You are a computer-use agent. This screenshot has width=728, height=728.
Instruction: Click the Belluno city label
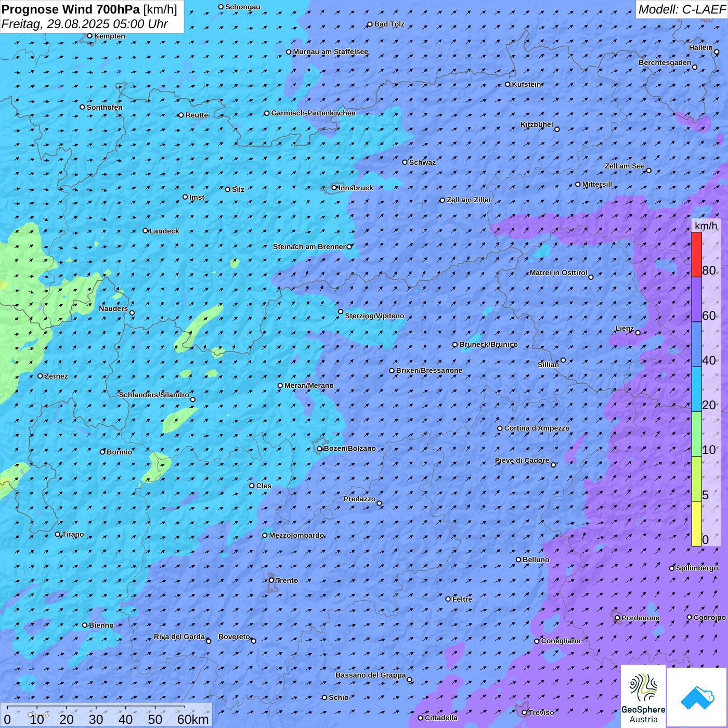pyautogui.click(x=536, y=560)
